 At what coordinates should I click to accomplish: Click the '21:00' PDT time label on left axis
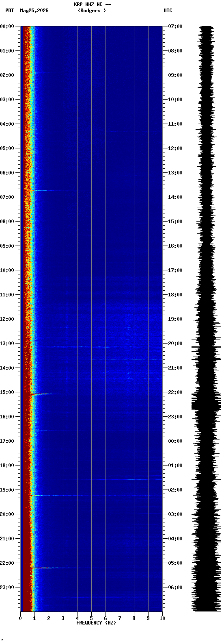(7, 539)
